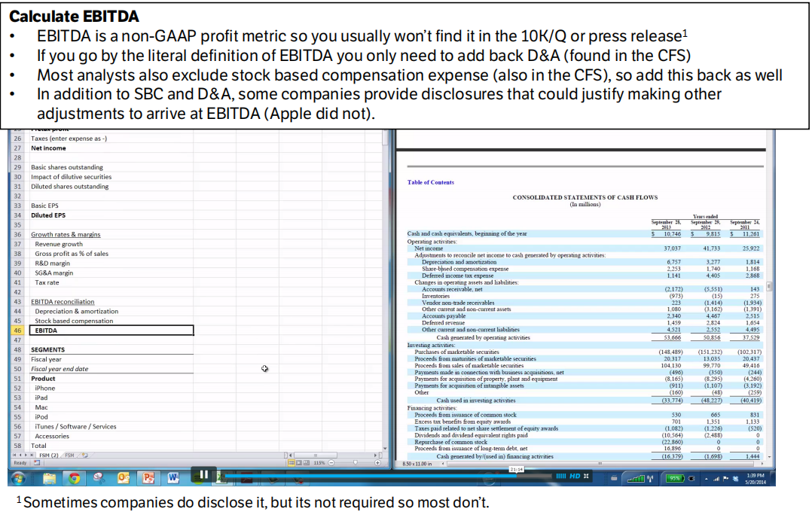Click the battery 95% indicator

point(675,478)
